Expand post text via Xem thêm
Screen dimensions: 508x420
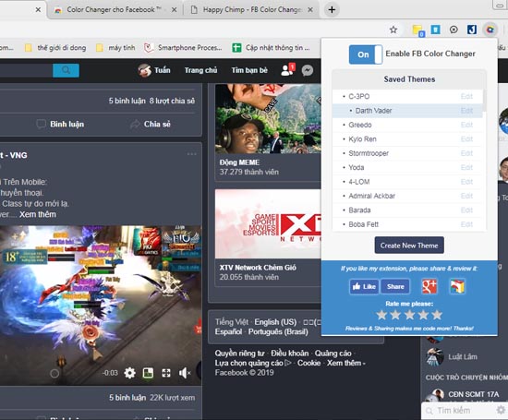click(38, 214)
